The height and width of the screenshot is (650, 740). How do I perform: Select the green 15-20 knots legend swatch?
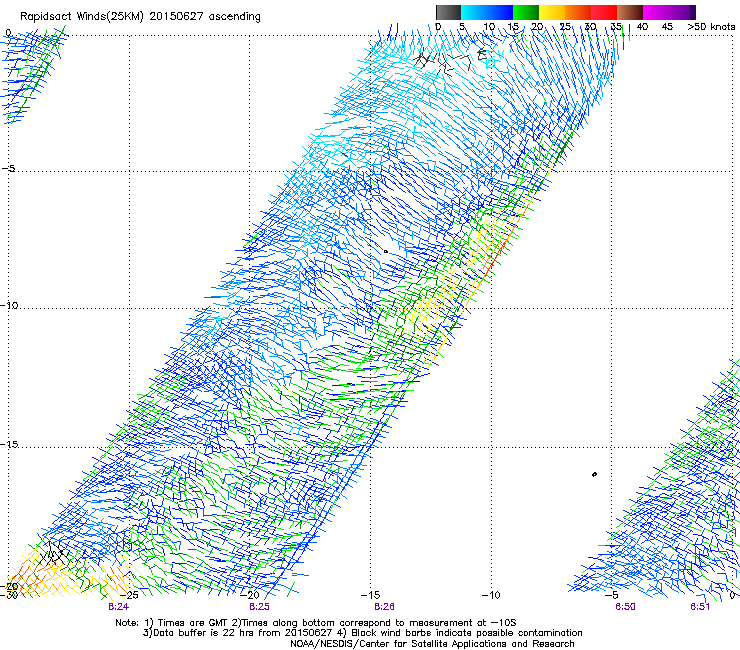526,12
